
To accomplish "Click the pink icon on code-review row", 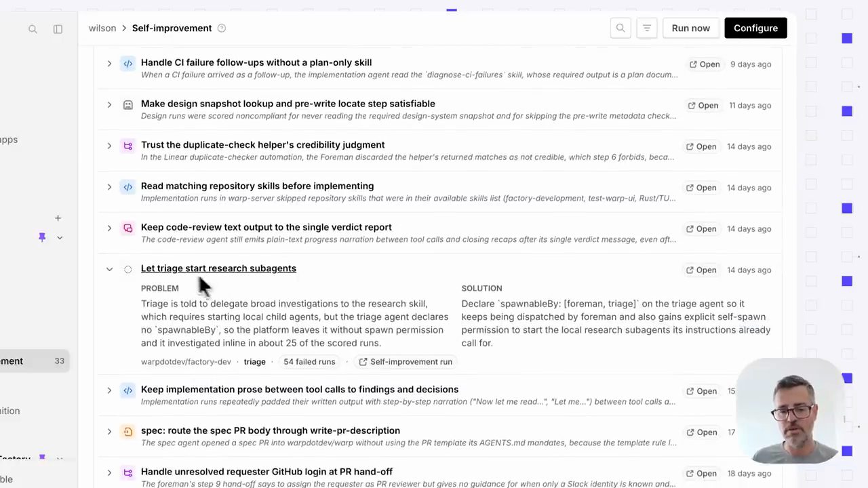I will tap(127, 228).
